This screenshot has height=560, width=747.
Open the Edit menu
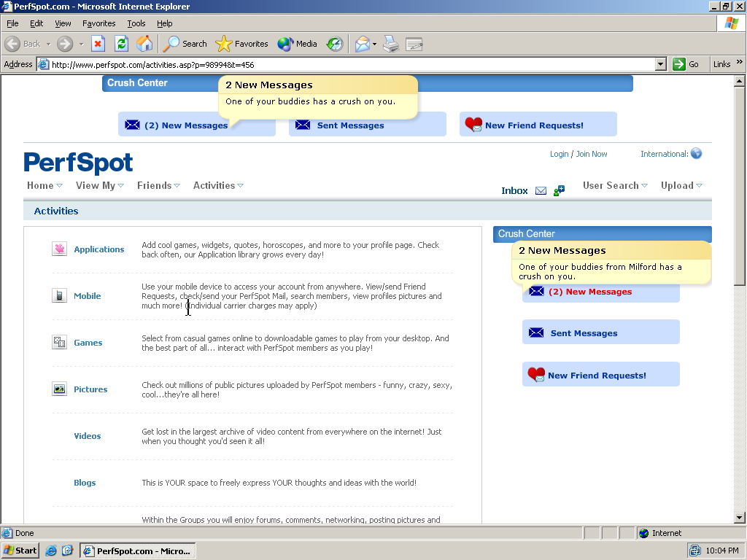pos(36,23)
